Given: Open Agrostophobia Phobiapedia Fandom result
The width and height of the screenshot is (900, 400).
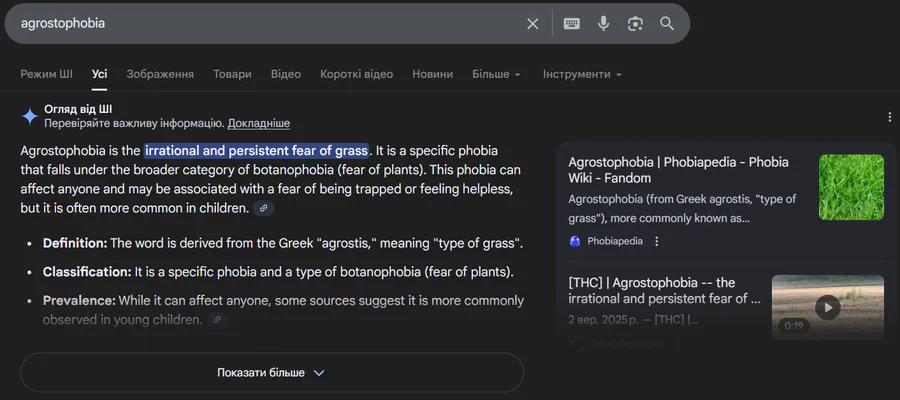Looking at the screenshot, I should [x=678, y=170].
